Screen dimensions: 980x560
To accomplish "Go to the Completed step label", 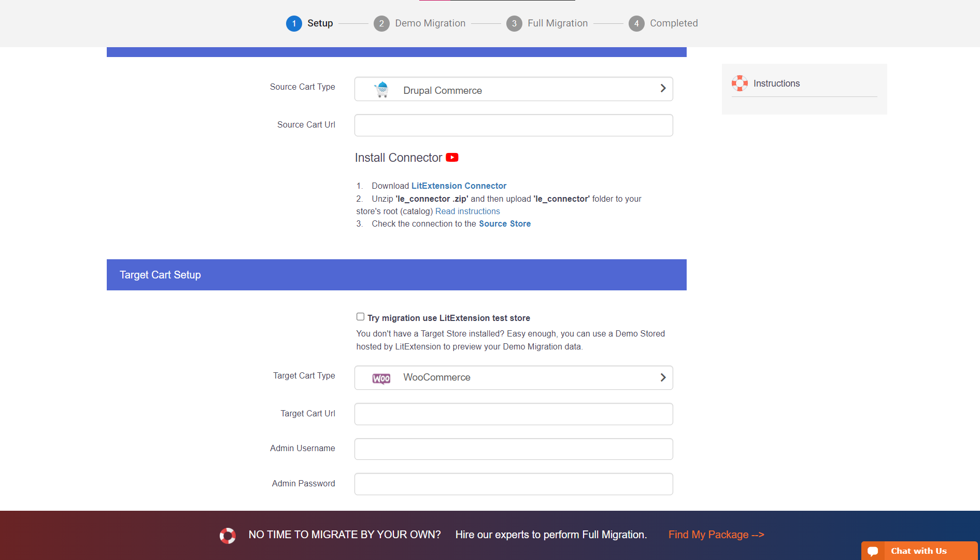I will coord(674,23).
